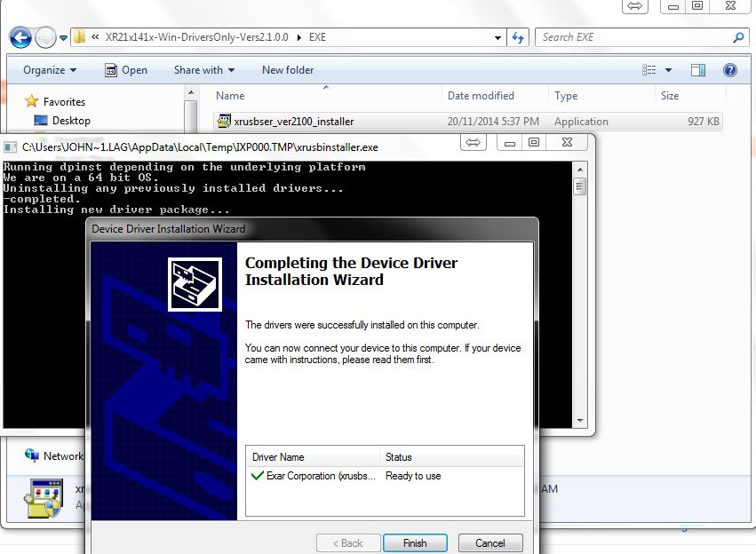Click Finish to complete driver installation
This screenshot has width=756, height=554.
click(415, 542)
